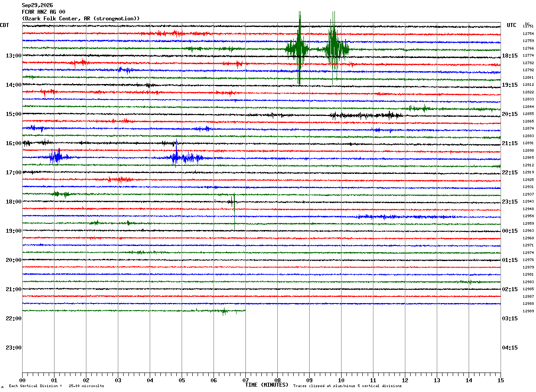Image resolution: width=536 pixels, height=392 pixels.
Task: Click the blue event burst near minute 1
Action: tap(57, 157)
